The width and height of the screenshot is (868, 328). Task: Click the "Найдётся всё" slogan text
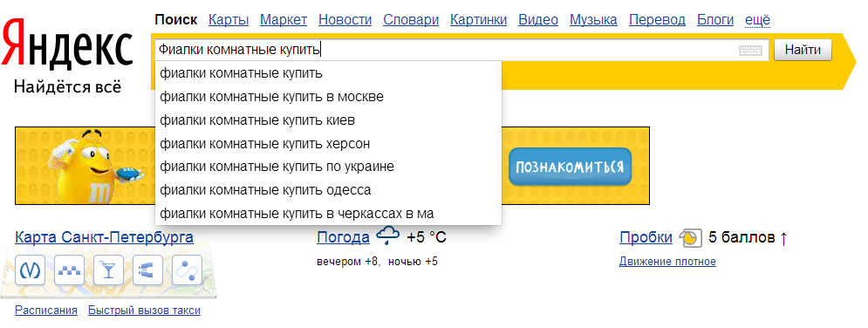pyautogui.click(x=67, y=87)
